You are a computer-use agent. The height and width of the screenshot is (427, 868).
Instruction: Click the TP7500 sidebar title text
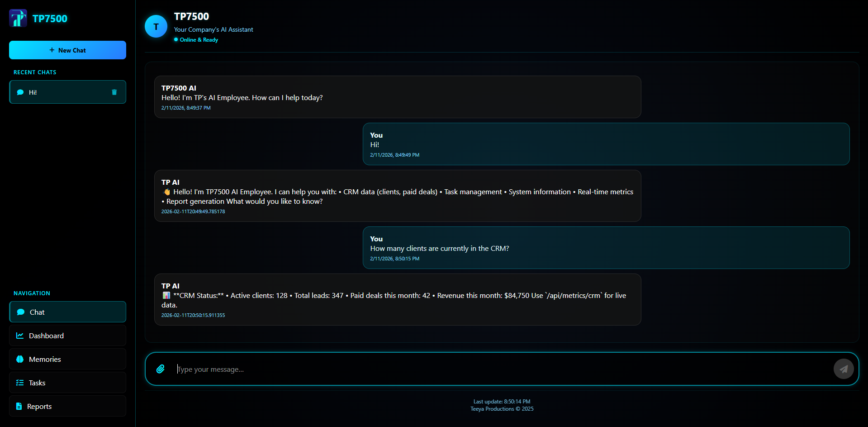[x=50, y=19]
